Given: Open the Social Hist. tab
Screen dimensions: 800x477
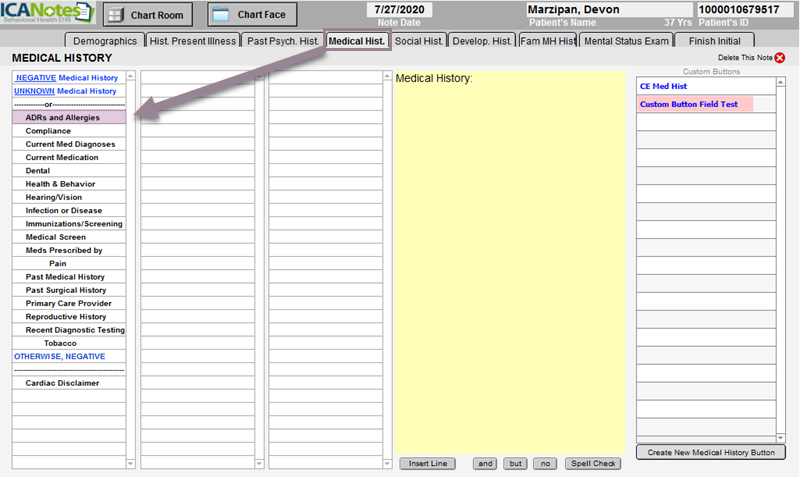Looking at the screenshot, I should pos(419,41).
